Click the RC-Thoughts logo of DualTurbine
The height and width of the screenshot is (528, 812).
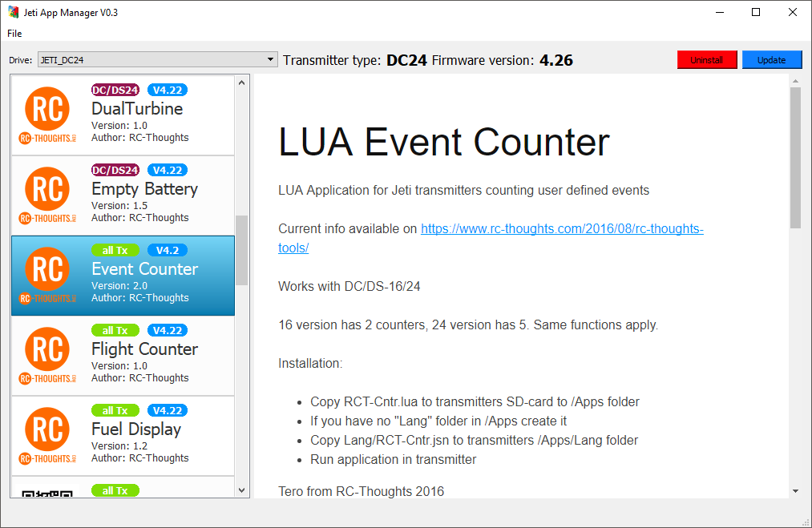tap(47, 115)
